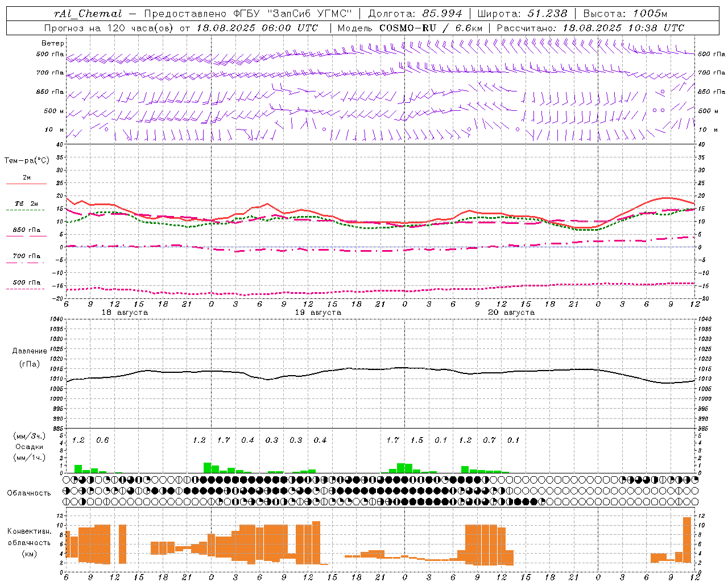
Task: Click the Высота: 1005м value
Action: pyautogui.click(x=625, y=14)
